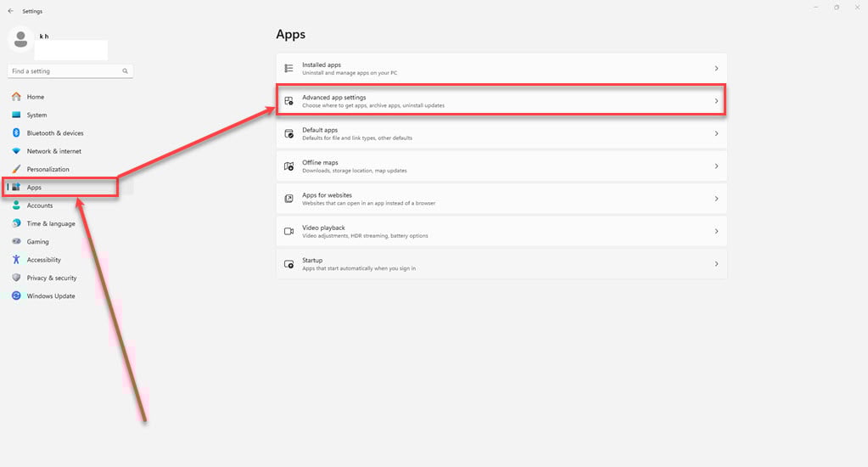Click the user profile avatar picture

20,39
